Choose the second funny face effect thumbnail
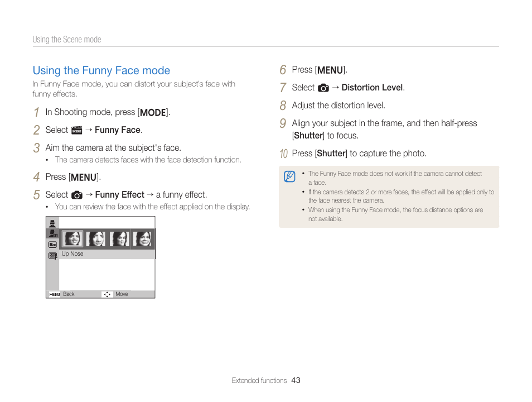Image resolution: width=532 pixels, height=402 pixels. [x=96, y=238]
